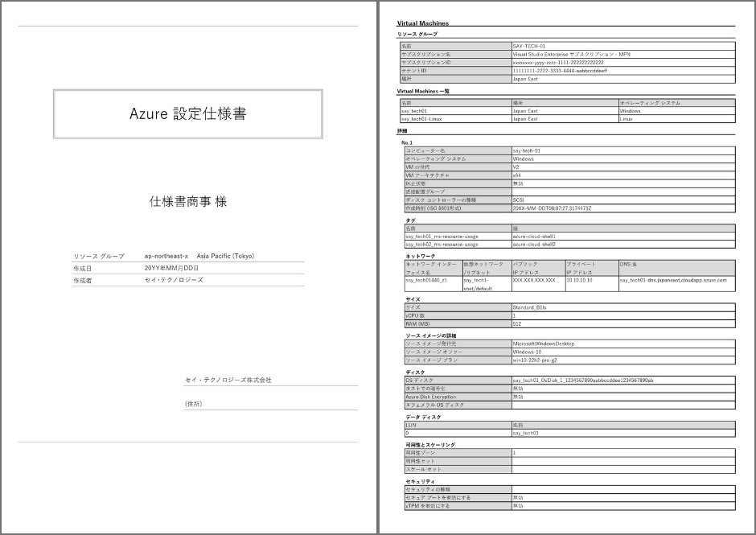Click the cover title 'Azure 設定仕様書'
756x535 pixels.
(x=187, y=114)
